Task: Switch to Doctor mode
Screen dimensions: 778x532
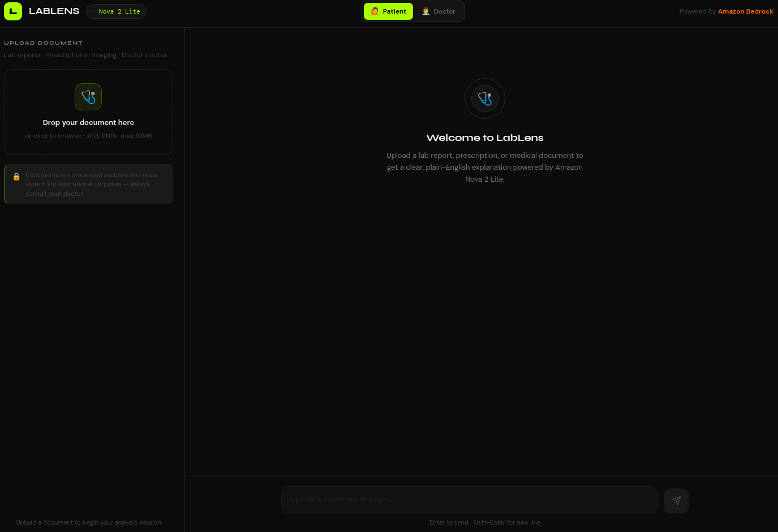Action: (x=439, y=11)
